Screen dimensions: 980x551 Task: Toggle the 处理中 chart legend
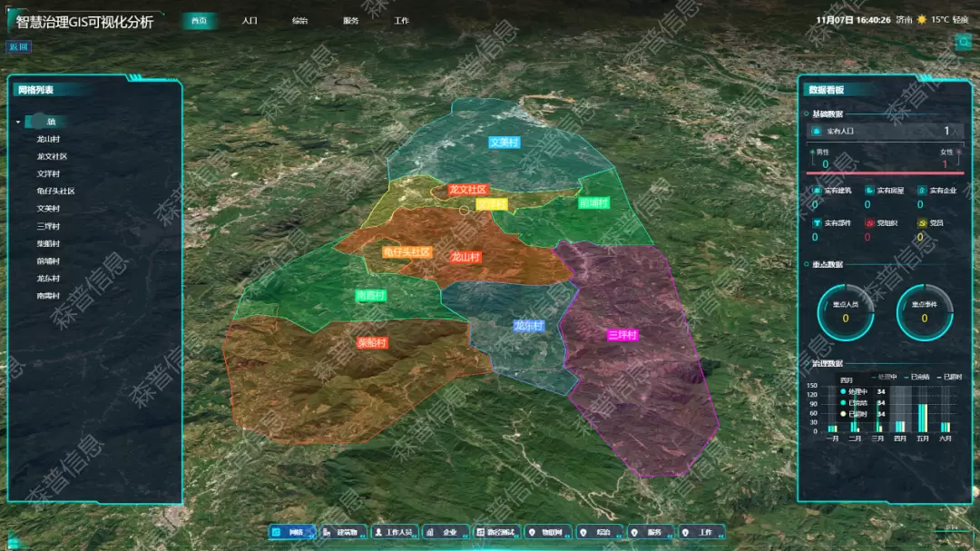(885, 377)
